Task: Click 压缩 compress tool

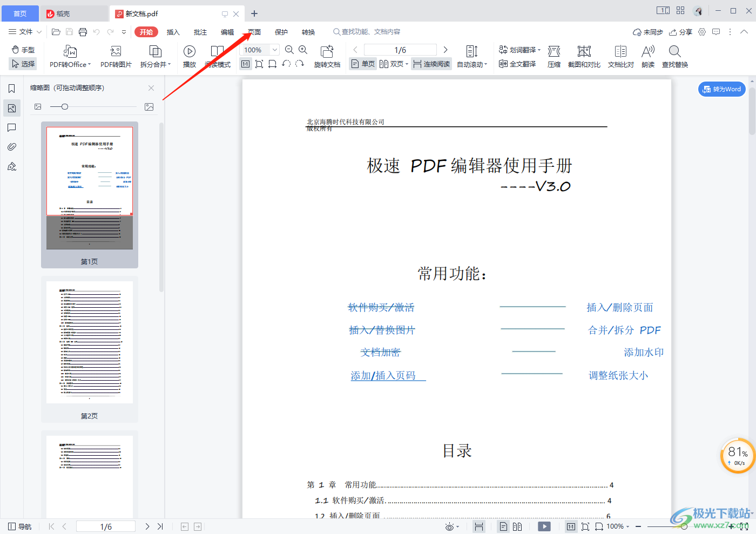Action: [554, 57]
